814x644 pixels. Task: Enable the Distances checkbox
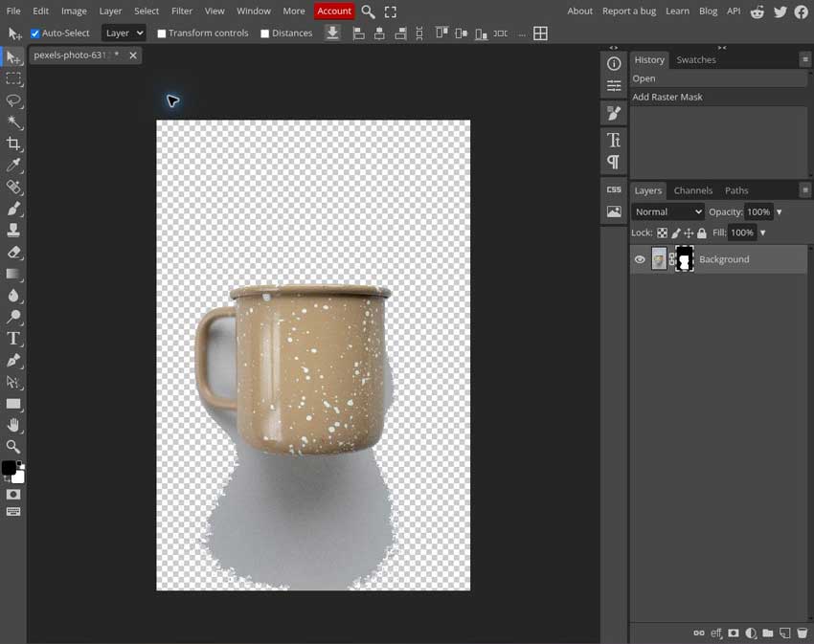(x=264, y=33)
